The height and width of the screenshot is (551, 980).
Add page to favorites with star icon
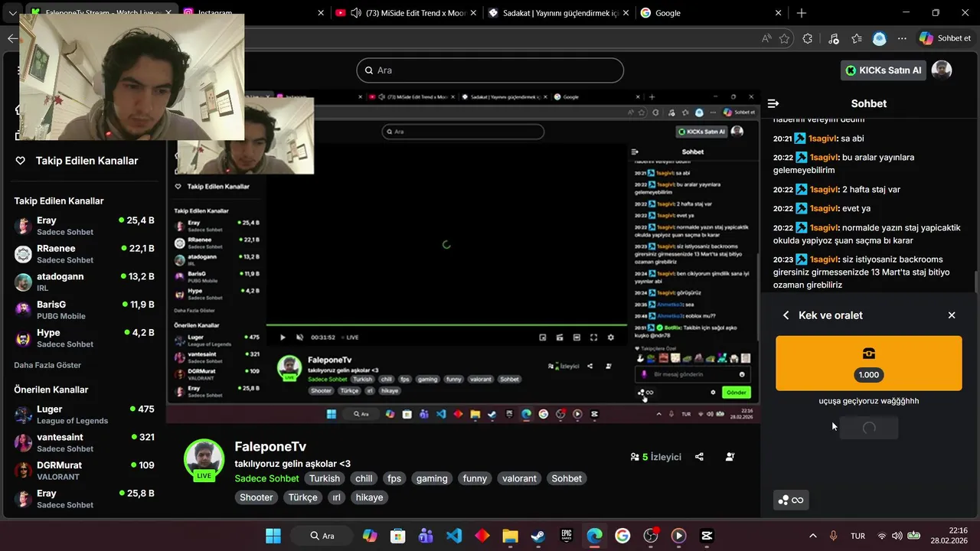tap(784, 38)
